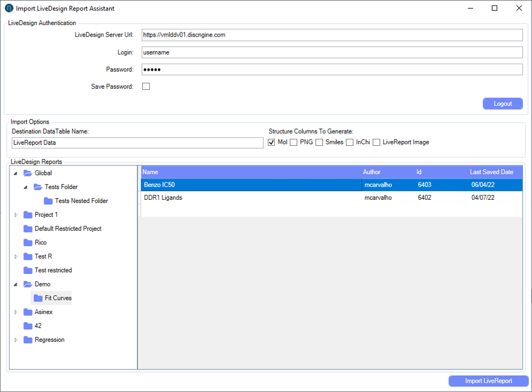Click the Project 1 folder icon
The image size is (532, 392).
tap(28, 215)
